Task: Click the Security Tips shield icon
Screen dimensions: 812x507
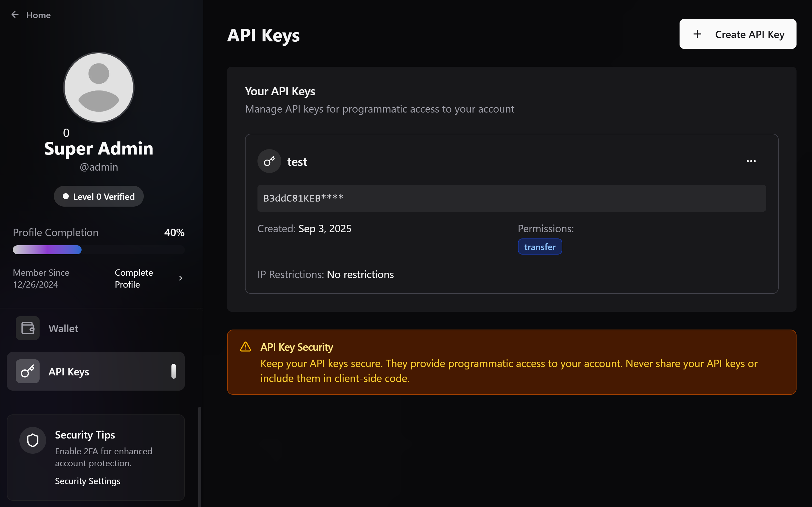Action: pyautogui.click(x=32, y=440)
